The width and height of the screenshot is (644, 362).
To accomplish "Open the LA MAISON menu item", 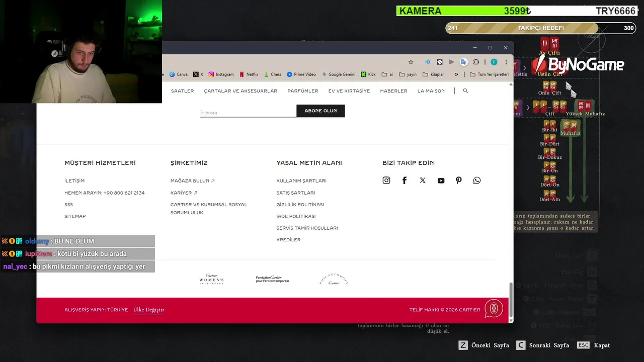I will [431, 91].
